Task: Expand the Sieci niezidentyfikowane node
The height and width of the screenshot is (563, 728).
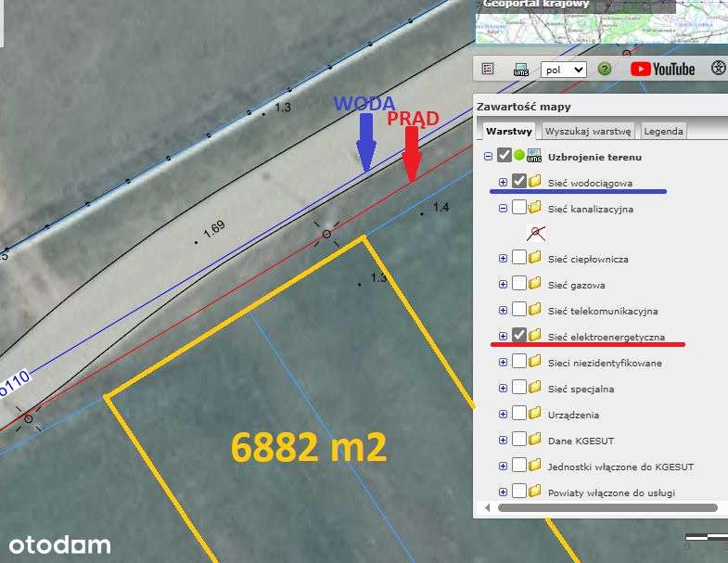Action: coord(503,363)
